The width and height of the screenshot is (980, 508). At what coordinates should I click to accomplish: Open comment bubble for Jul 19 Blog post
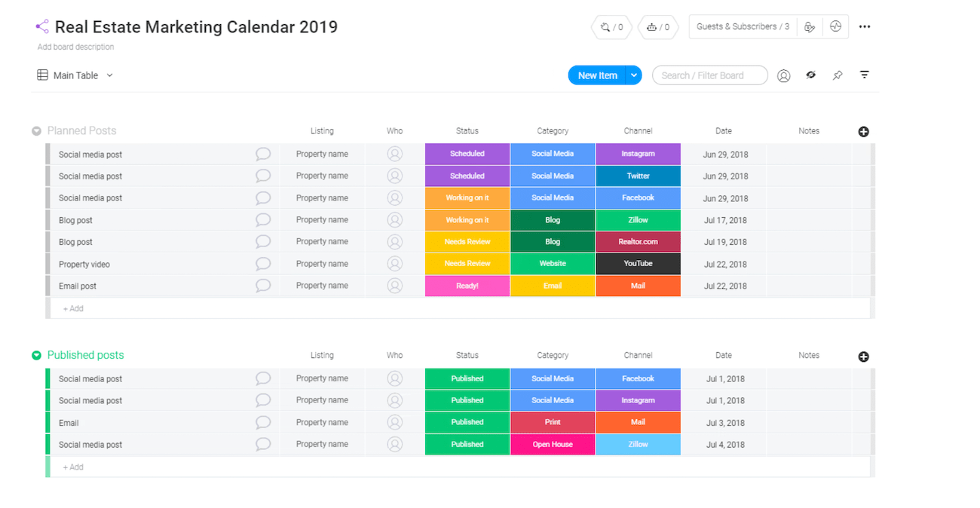click(x=263, y=242)
